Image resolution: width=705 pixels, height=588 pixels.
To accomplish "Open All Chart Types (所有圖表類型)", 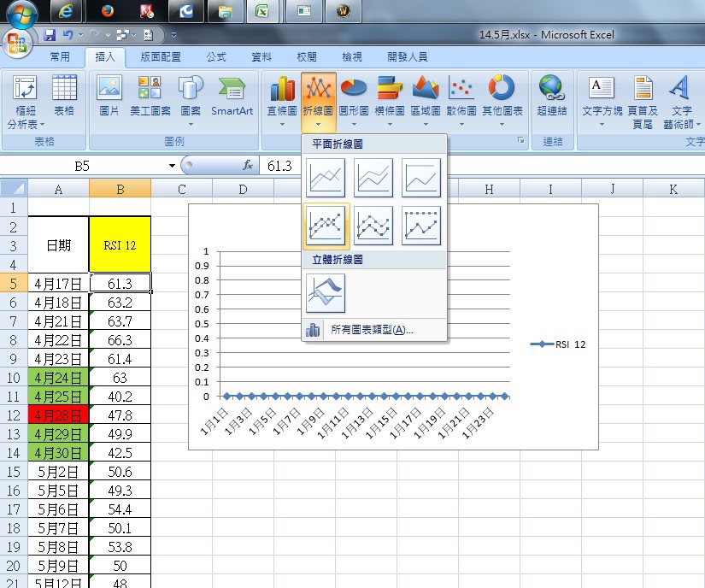I will tap(374, 330).
